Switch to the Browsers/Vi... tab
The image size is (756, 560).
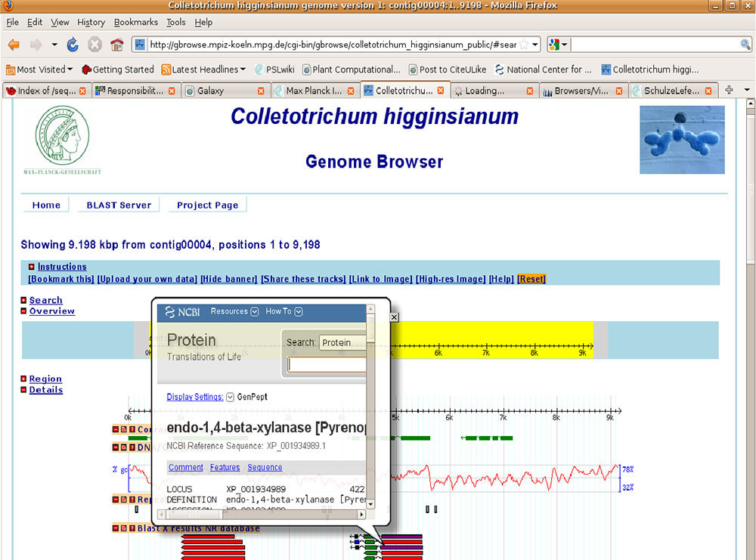click(x=582, y=91)
